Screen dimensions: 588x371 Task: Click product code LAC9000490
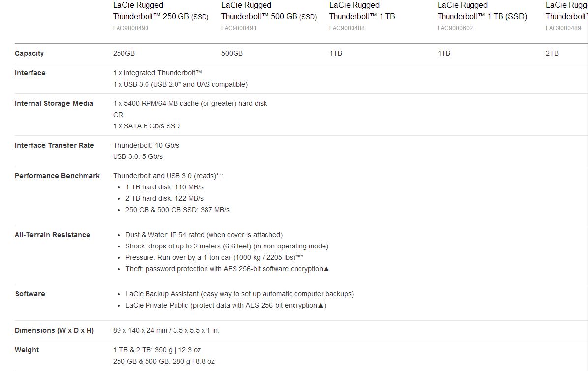[x=130, y=28]
